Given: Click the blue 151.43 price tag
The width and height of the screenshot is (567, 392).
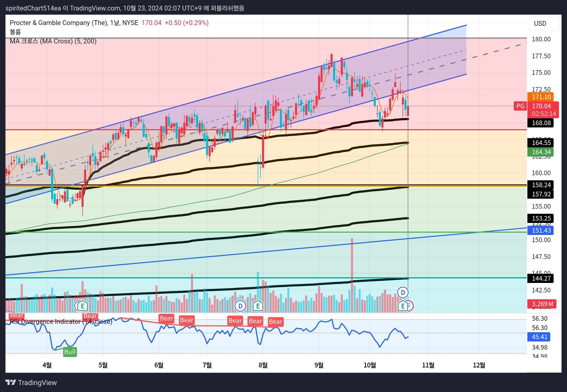Looking at the screenshot, I should coord(540,230).
